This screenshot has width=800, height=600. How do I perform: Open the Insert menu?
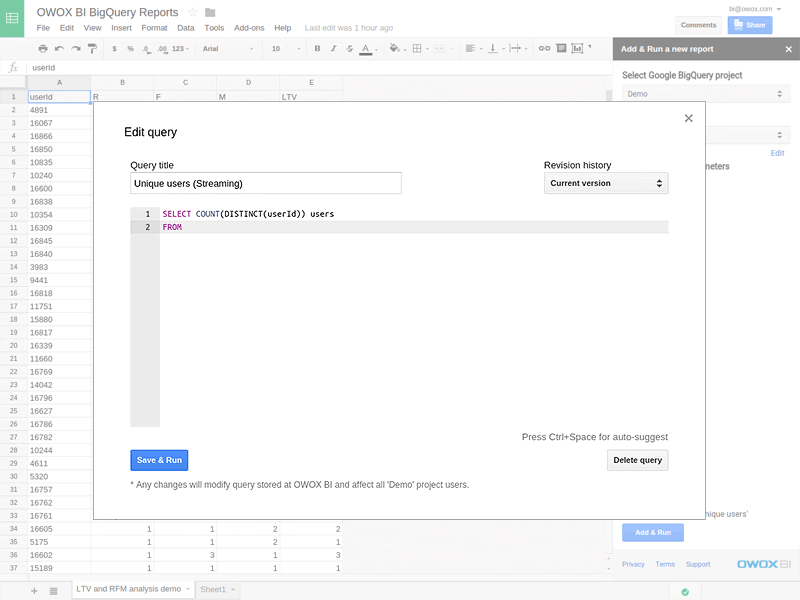coord(121,28)
